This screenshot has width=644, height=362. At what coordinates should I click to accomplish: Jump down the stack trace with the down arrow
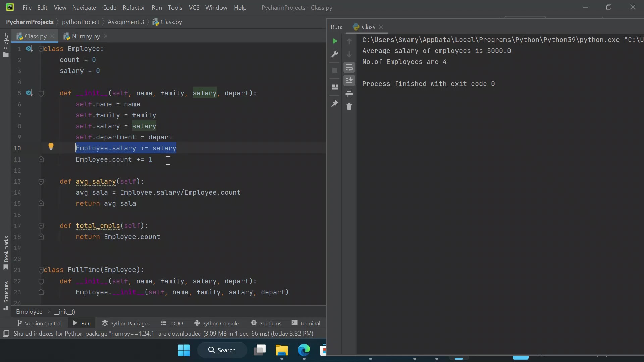pyautogui.click(x=349, y=54)
